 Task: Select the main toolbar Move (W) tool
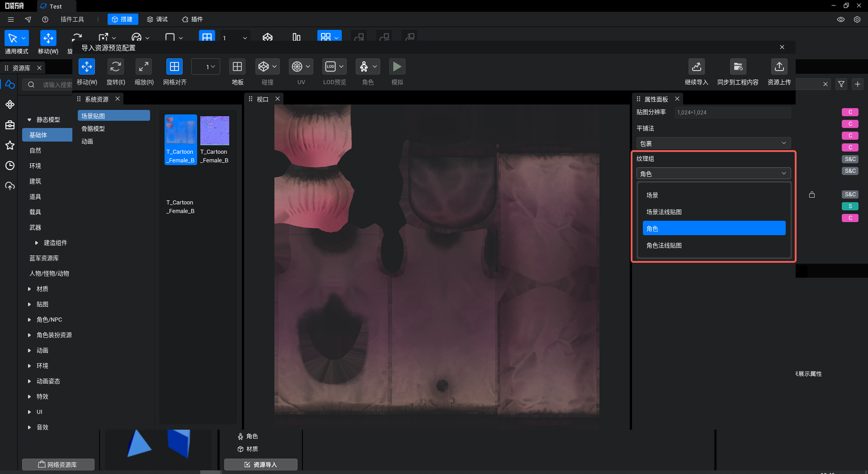click(48, 38)
